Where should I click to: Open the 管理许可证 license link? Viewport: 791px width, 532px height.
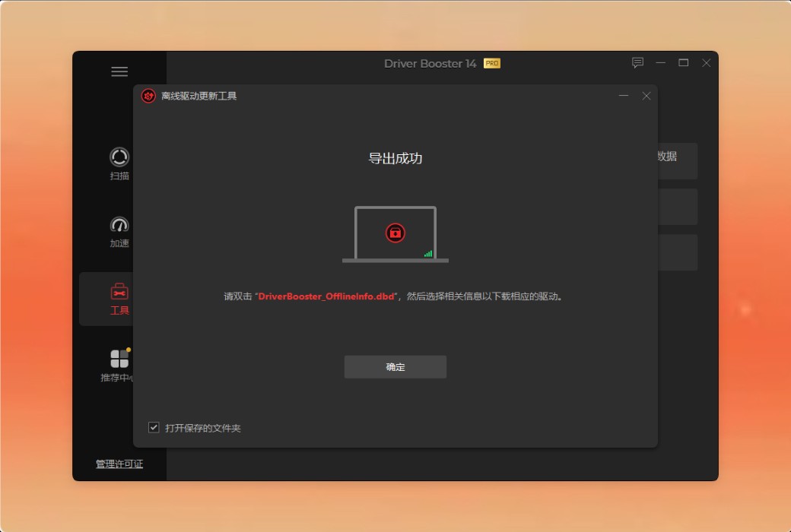[119, 464]
